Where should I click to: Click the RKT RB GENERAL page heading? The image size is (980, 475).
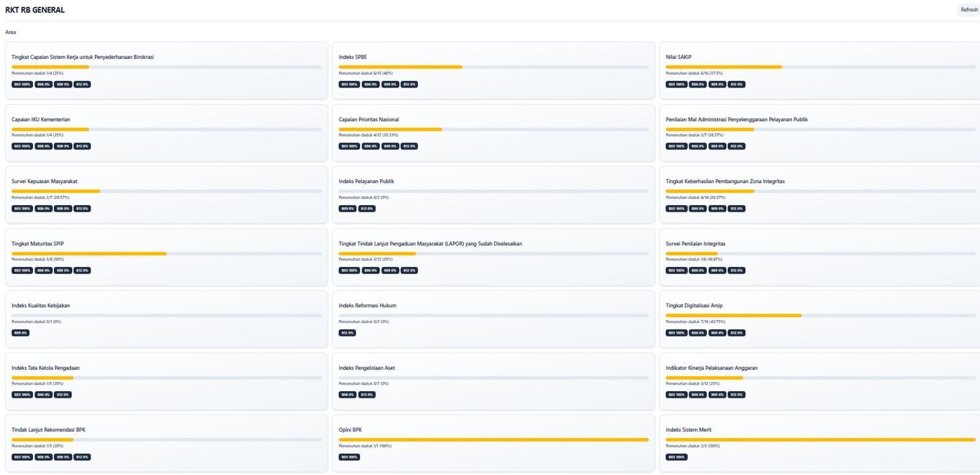tap(35, 10)
